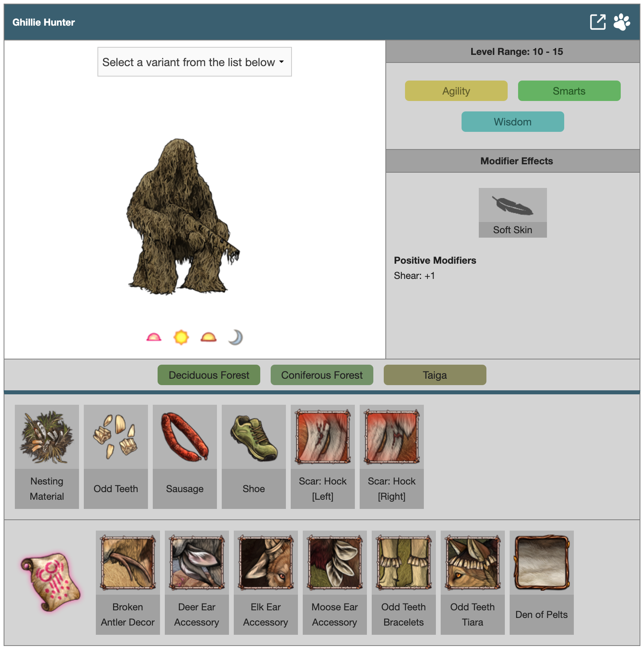Click the teal Wisdom tag
The height and width of the screenshot is (650, 644).
(x=512, y=122)
